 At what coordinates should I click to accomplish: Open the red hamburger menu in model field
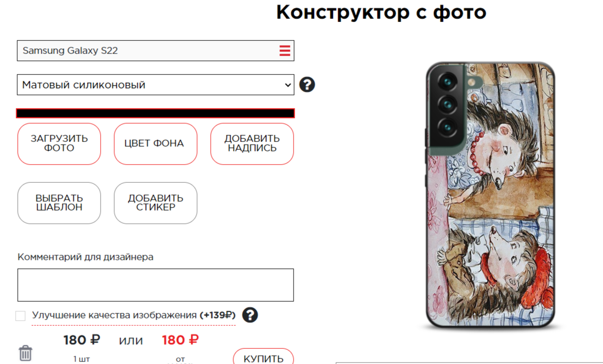coord(285,51)
